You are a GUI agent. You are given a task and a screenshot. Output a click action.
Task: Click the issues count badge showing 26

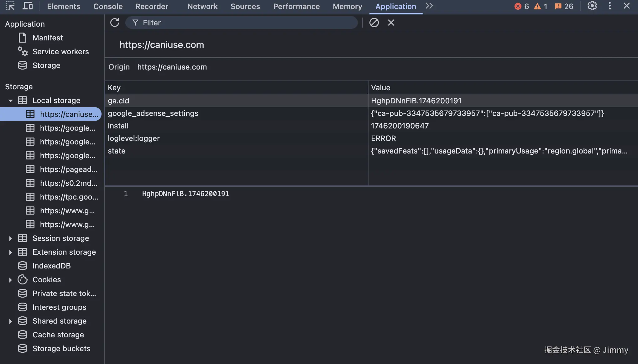pos(564,6)
